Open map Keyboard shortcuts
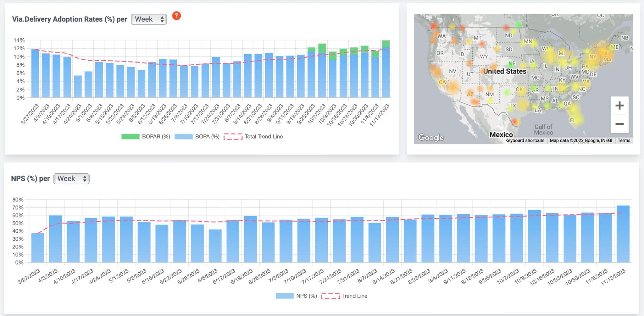The width and height of the screenshot is (644, 316). (x=525, y=140)
